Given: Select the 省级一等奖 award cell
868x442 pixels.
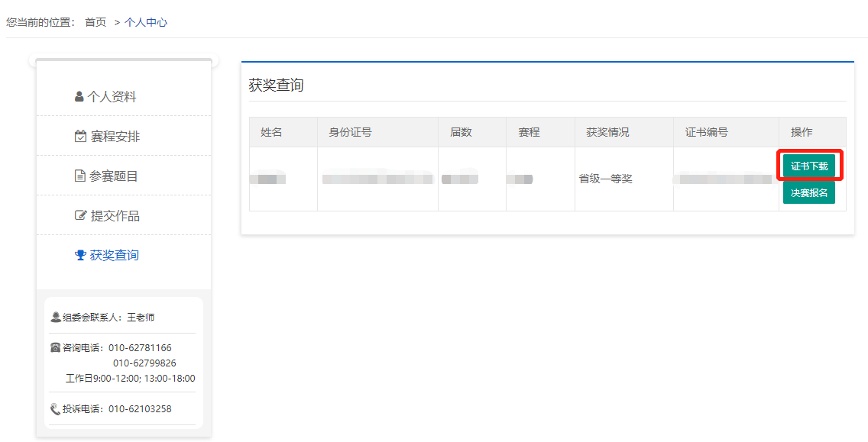Looking at the screenshot, I should pyautogui.click(x=605, y=179).
